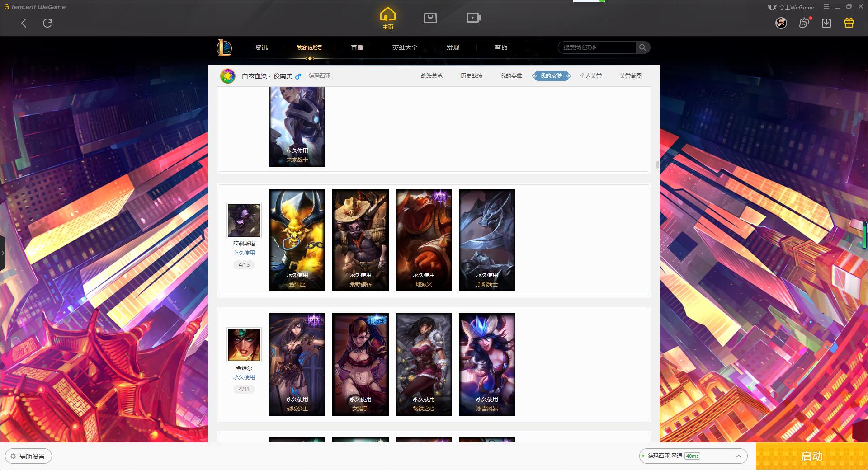Screen dimensions: 868x470
Task: Open the home tab icon 主页
Action: [x=388, y=19]
